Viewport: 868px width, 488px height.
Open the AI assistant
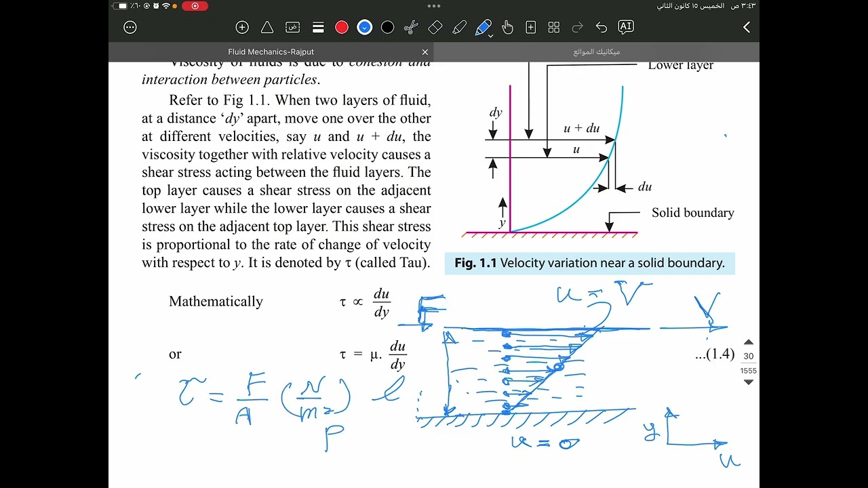626,26
